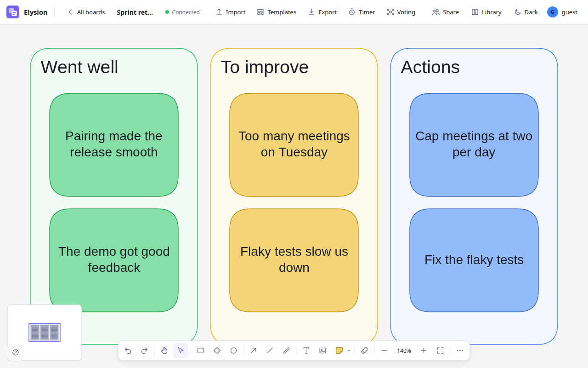Select the Hand pan tool
The width and height of the screenshot is (588, 368).
(164, 351)
